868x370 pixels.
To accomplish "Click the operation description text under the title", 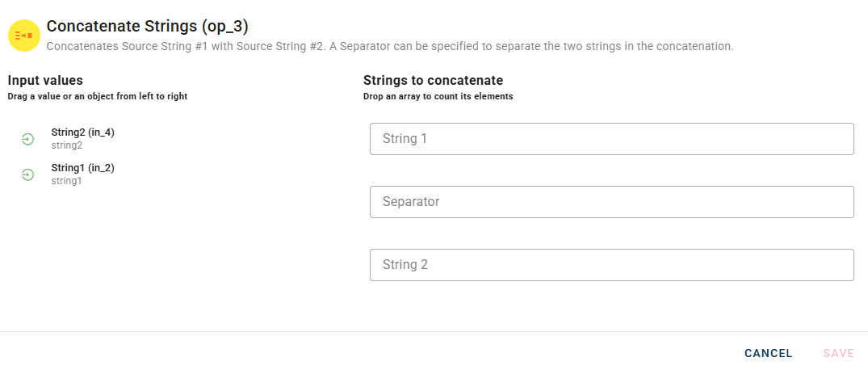I will point(389,47).
